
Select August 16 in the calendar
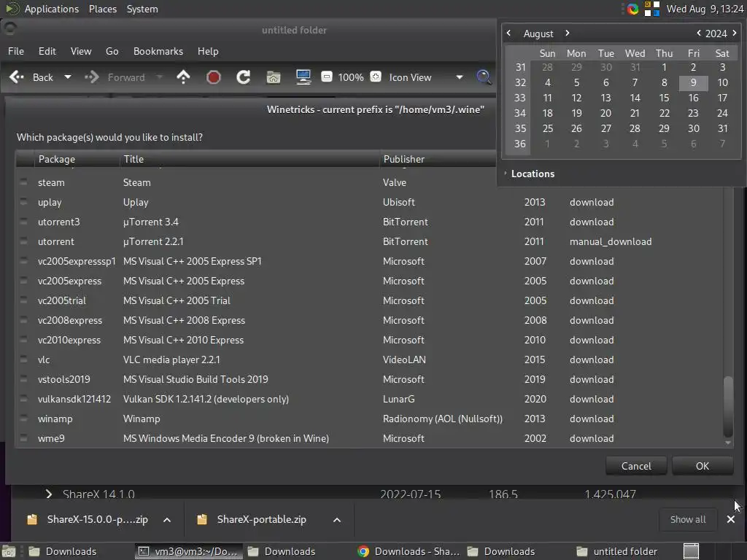tap(693, 98)
